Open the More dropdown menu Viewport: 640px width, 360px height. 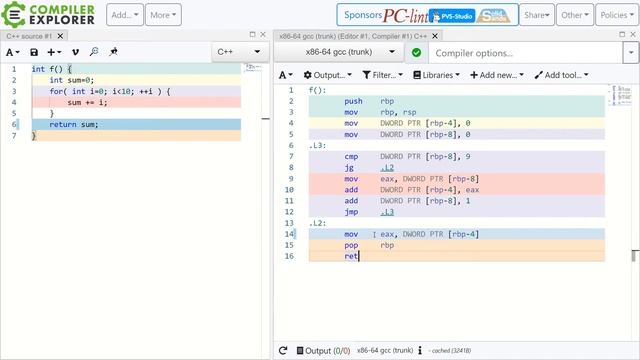tap(163, 15)
